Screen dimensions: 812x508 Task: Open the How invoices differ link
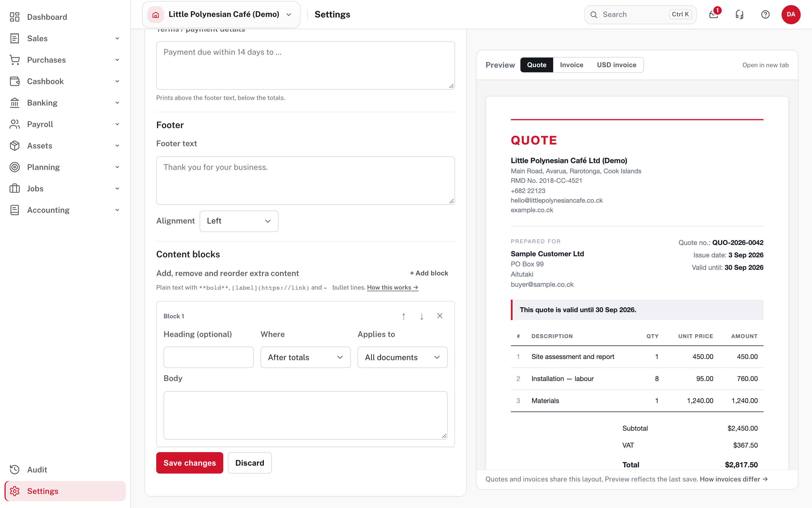pos(734,479)
